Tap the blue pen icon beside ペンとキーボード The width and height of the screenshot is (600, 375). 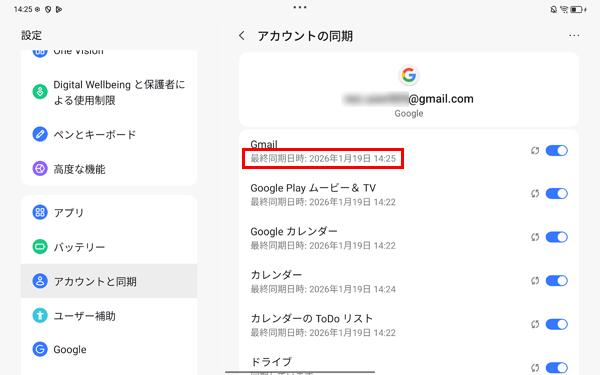pos(40,134)
